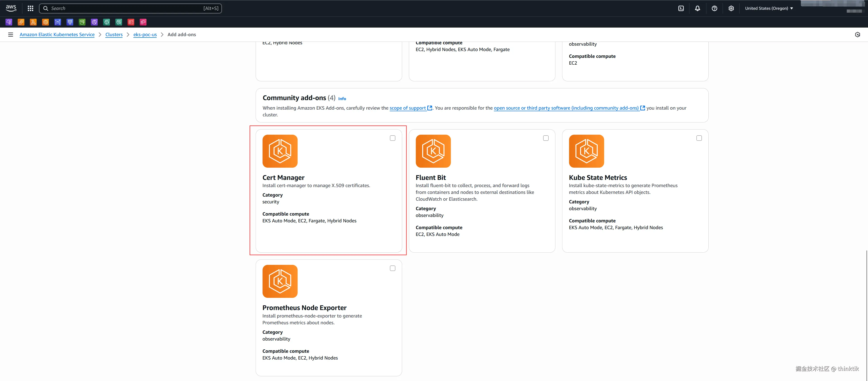Click the Kube State Metrics description text
Image resolution: width=868 pixels, height=381 pixels.
point(623,189)
